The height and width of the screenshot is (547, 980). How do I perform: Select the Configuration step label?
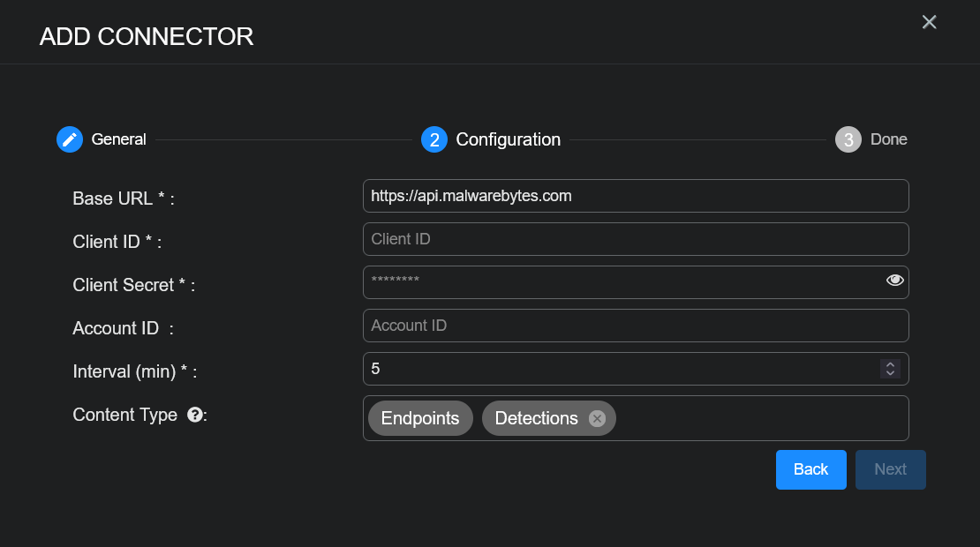tap(508, 139)
